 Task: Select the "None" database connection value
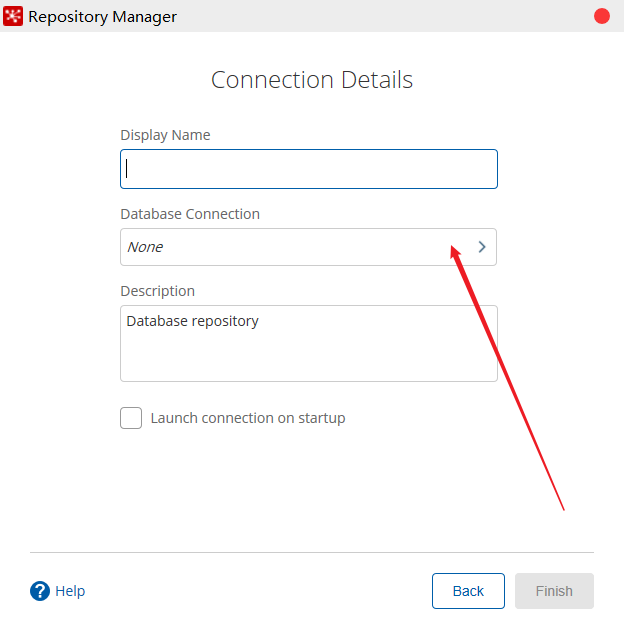point(145,247)
